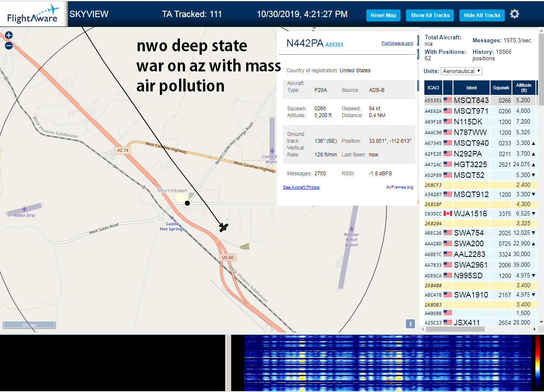Viewport: 544px width, 392px height.
Task: Open the settings gear icon
Action: point(515,14)
